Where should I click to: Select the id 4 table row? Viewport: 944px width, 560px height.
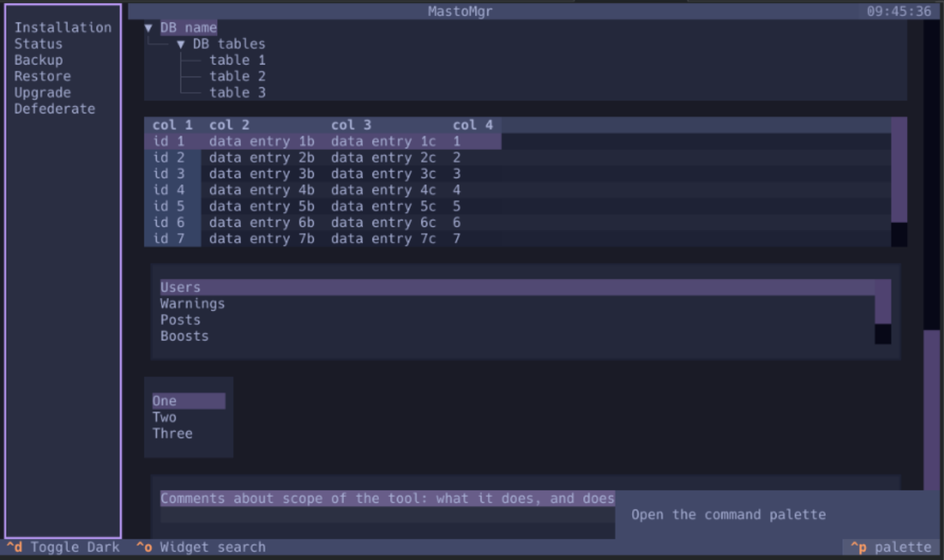[x=170, y=191]
